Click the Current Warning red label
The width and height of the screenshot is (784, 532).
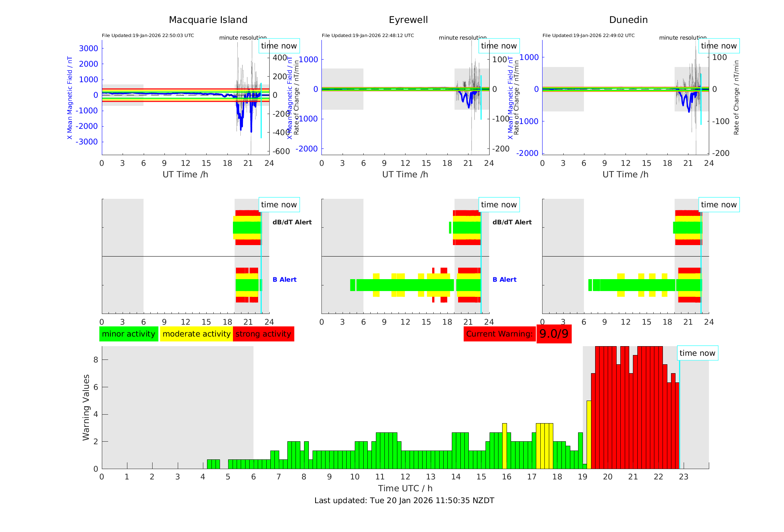pyautogui.click(x=499, y=334)
